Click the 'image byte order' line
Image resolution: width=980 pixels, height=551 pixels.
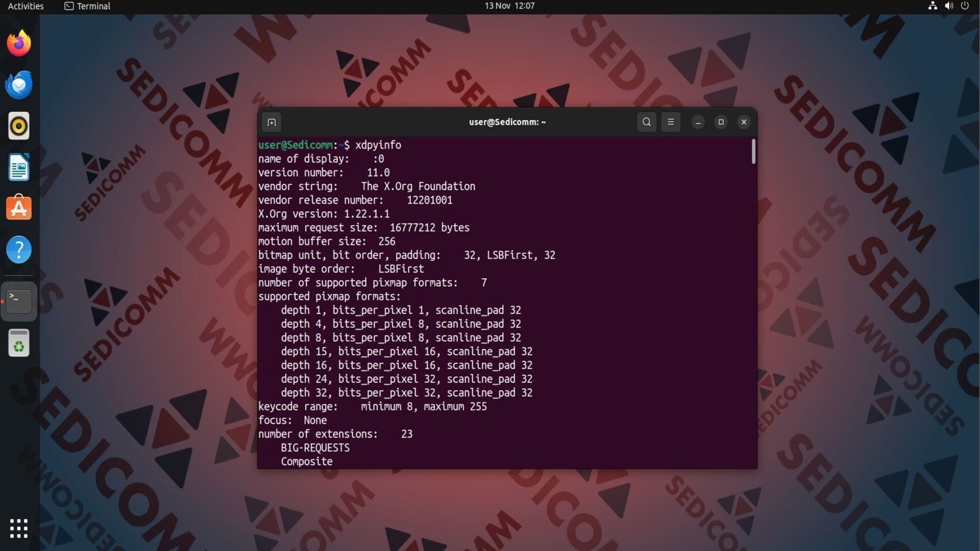coord(341,269)
